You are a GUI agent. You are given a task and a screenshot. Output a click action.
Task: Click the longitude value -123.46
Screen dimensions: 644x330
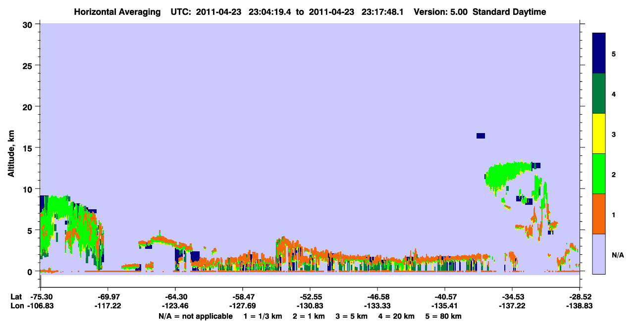click(x=175, y=306)
